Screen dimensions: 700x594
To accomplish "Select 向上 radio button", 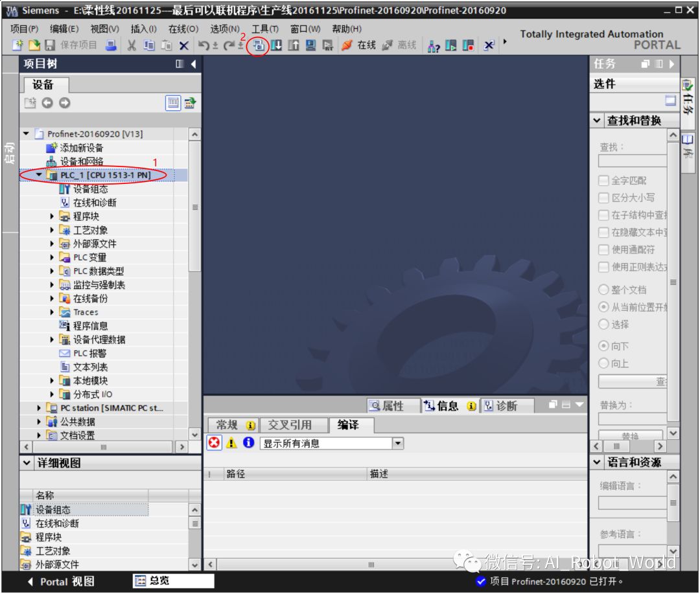I will (x=603, y=363).
